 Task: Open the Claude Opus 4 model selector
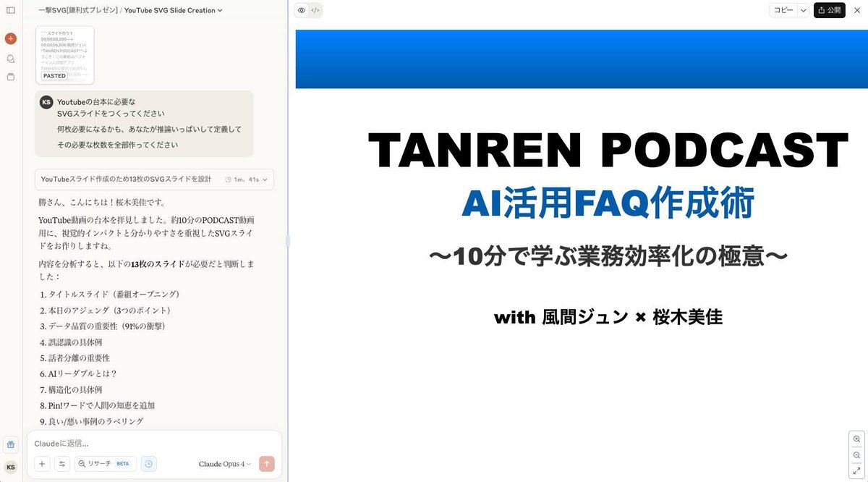coord(225,464)
